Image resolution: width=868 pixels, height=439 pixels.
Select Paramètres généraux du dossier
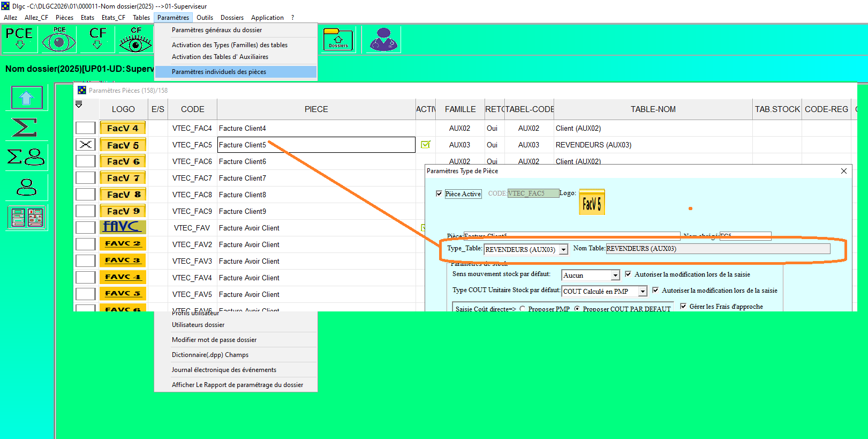(x=217, y=30)
